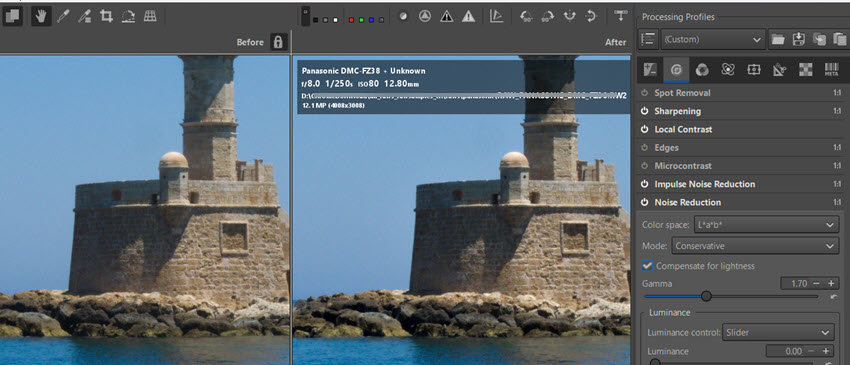Viewport: 850px width, 365px height.
Task: Collapse the Noise Reduction section title
Action: click(688, 202)
